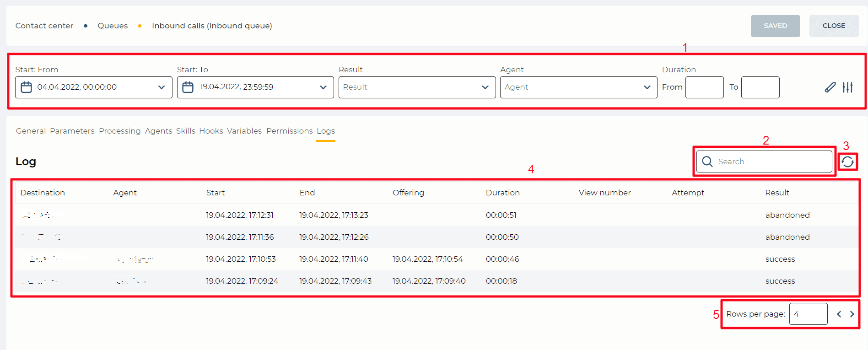Click the pencil edit filters icon
This screenshot has width=868, height=350.
click(830, 87)
